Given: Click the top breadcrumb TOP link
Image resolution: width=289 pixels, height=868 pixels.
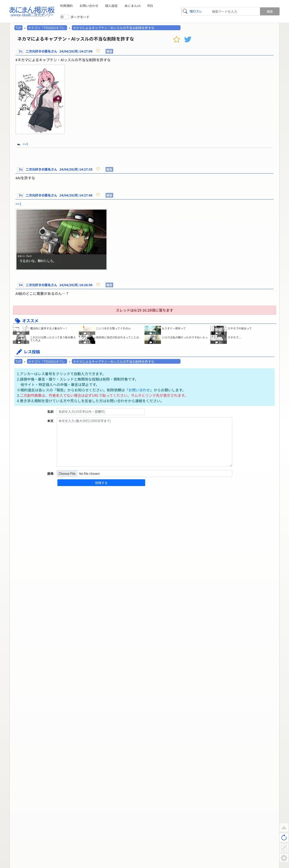Looking at the screenshot, I should 18,28.
